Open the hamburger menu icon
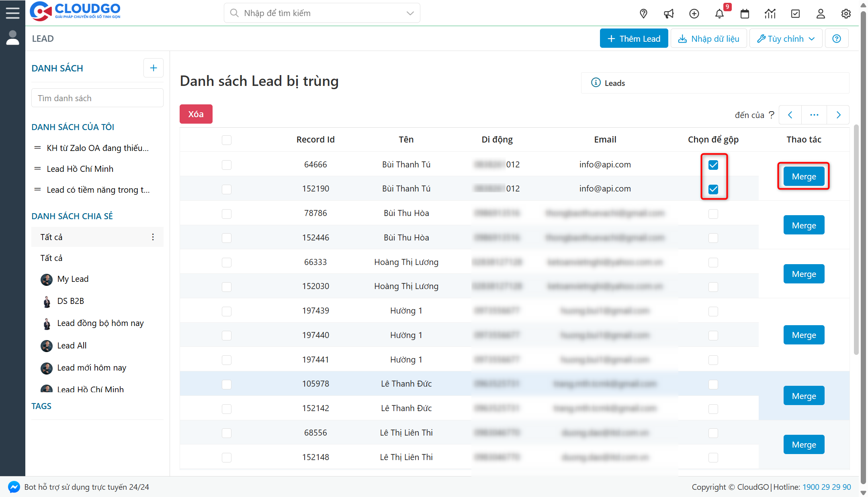868x497 pixels. 12,13
